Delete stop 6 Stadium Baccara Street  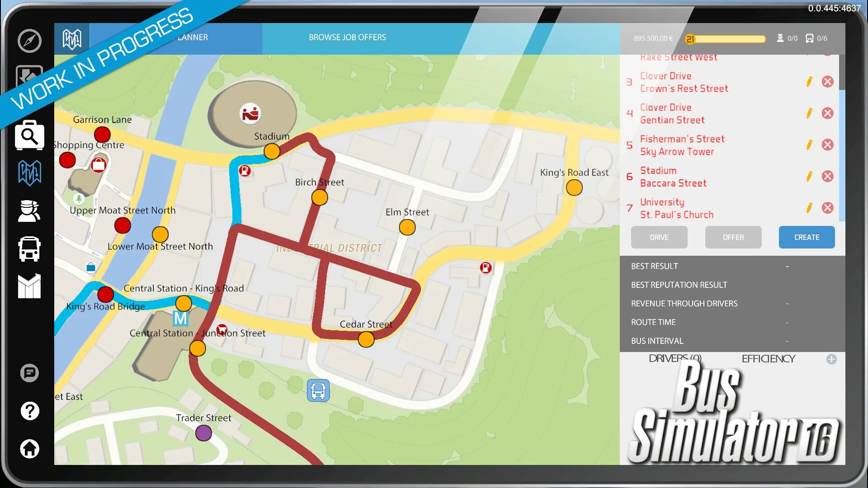(x=828, y=176)
